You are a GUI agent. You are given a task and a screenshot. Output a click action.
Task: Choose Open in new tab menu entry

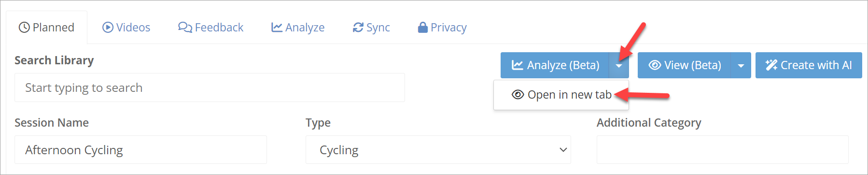pyautogui.click(x=561, y=95)
